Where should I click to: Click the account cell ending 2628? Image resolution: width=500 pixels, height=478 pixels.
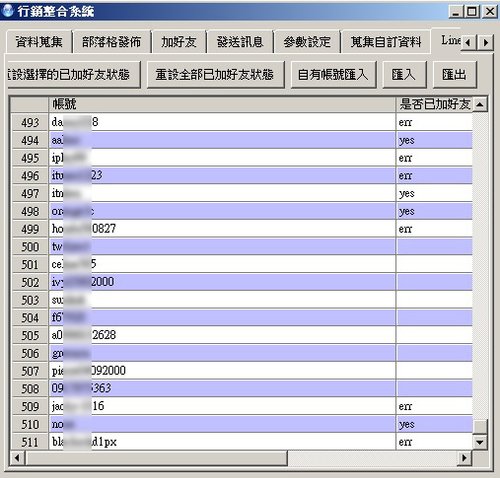point(222,335)
